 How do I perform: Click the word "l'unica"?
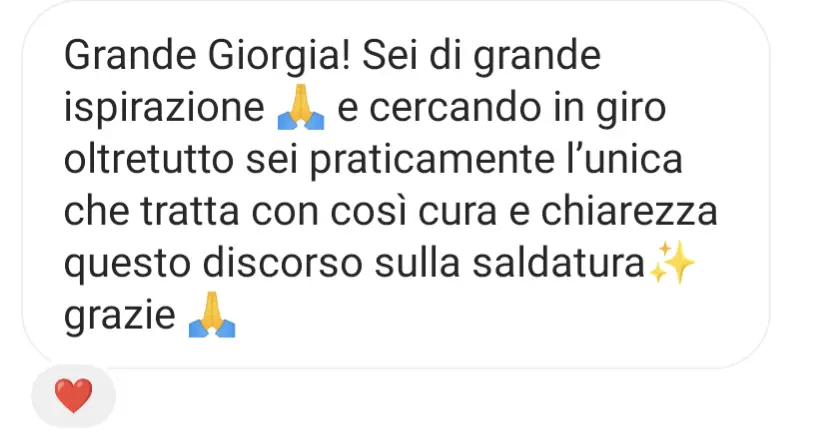(625, 159)
